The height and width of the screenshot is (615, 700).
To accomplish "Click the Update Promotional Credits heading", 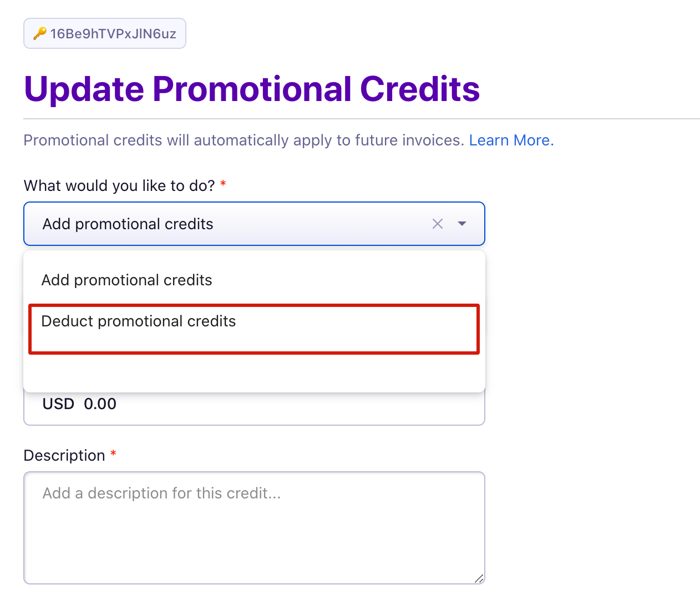I will pos(251,89).
